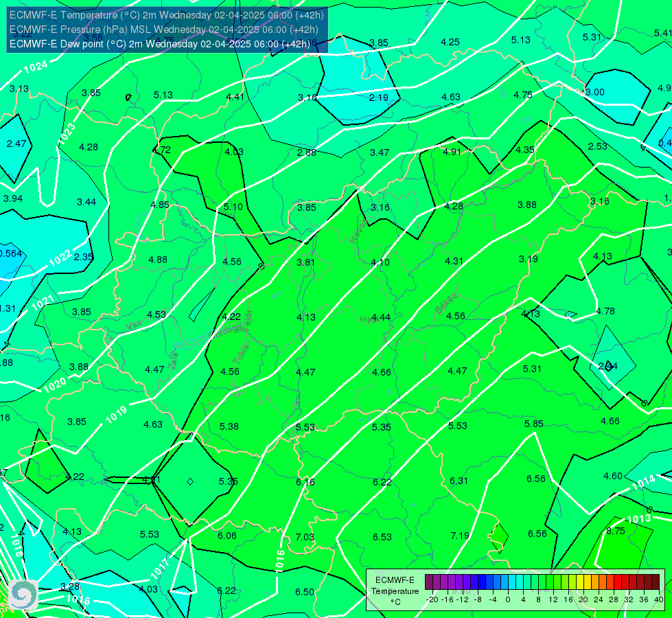This screenshot has height=618, width=672.
Task: Click the 0.564 temperature value
Action: click(11, 253)
